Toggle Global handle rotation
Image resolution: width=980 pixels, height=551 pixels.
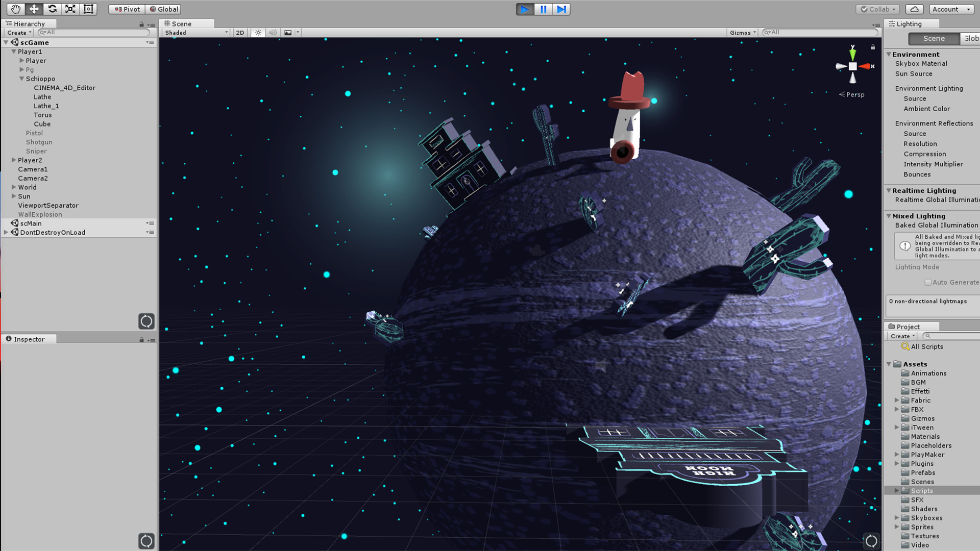164,9
